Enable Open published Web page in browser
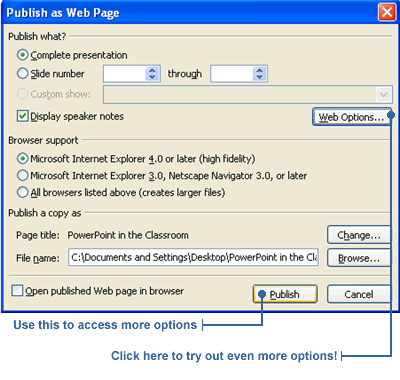The image size is (400, 380). click(17, 291)
